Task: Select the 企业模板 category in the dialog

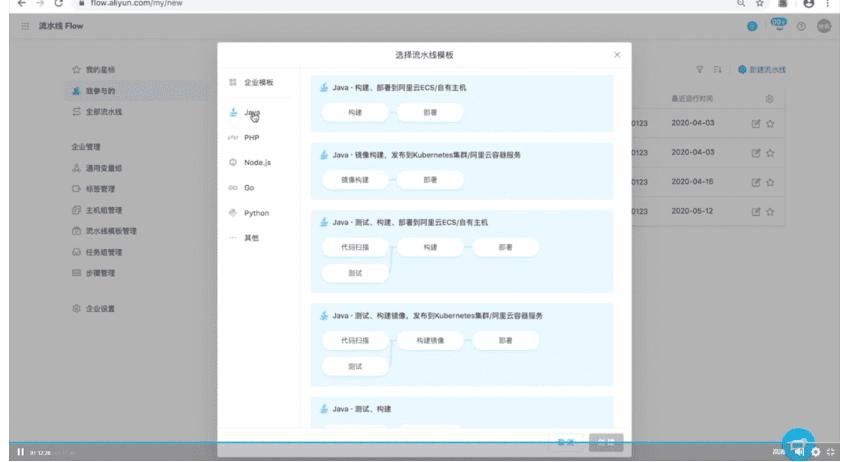Action: (252, 82)
